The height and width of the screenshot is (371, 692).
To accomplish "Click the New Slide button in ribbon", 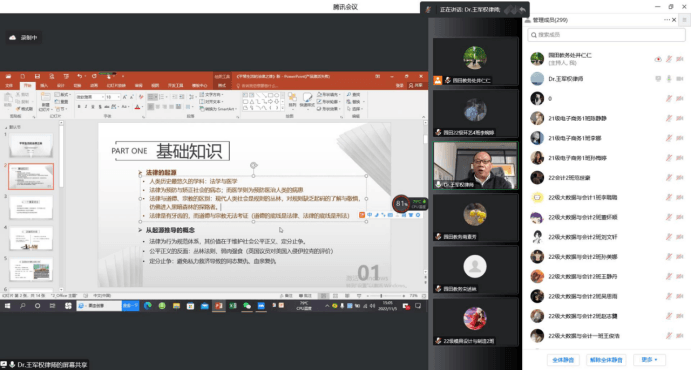I will [45, 103].
